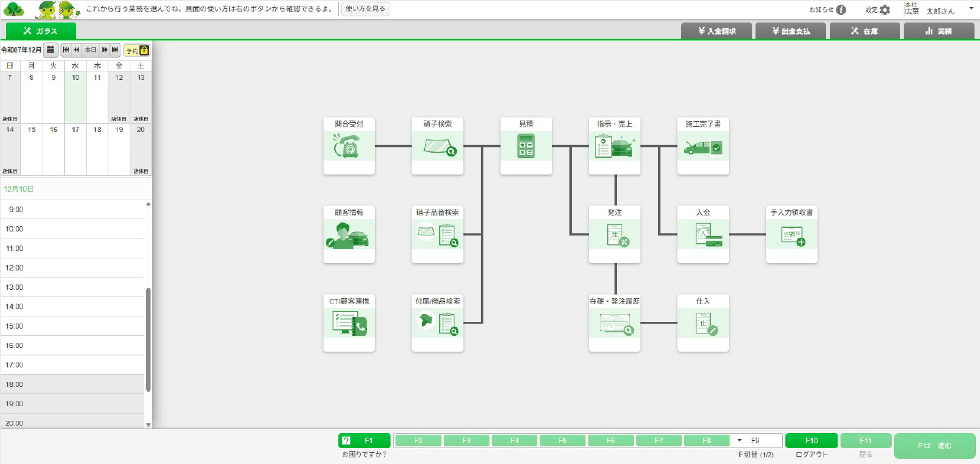Open the 問合受付 telephone inquiry tile
The width and height of the screenshot is (980, 464).
click(349, 146)
